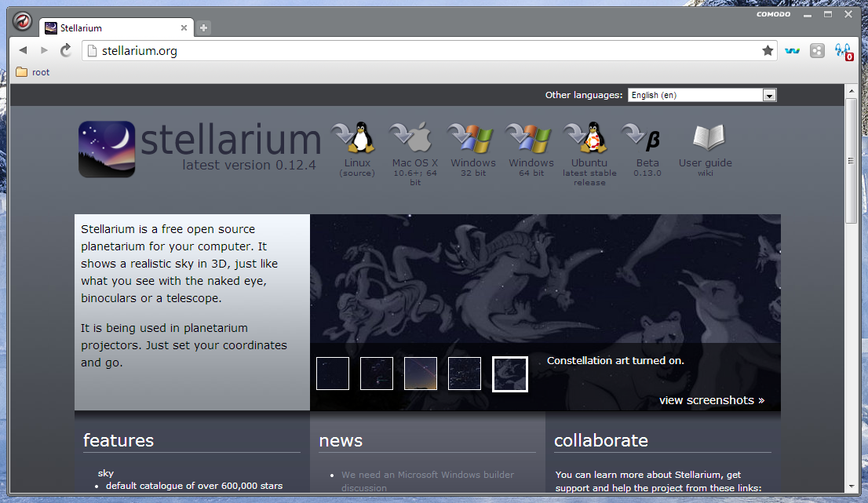Close the Comodo browser window
This screenshot has height=503, width=868.
click(848, 14)
